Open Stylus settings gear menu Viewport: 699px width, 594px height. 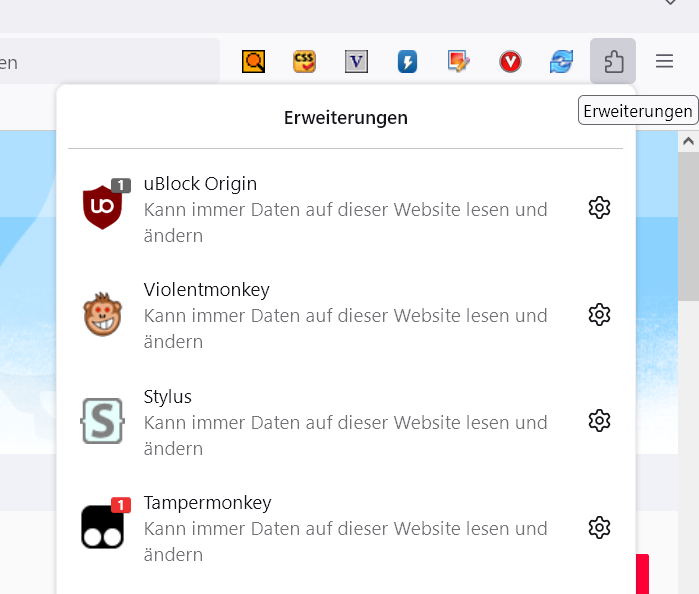599,421
